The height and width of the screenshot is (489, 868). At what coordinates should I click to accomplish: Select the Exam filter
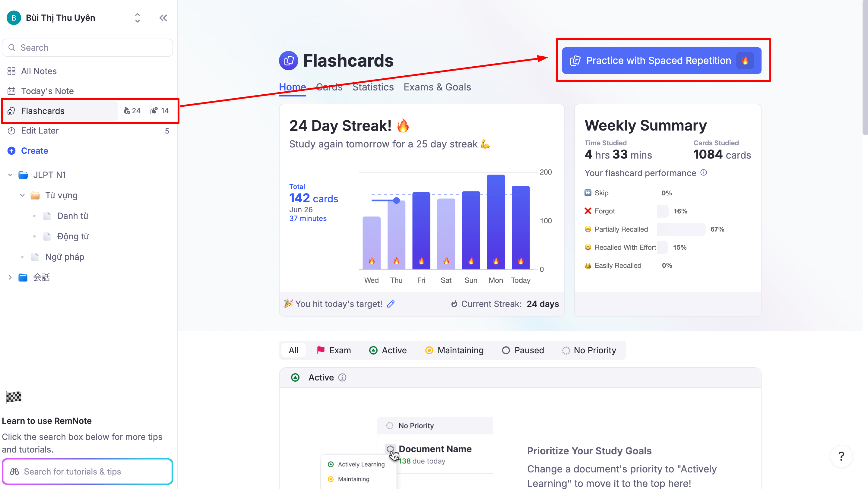click(x=334, y=350)
